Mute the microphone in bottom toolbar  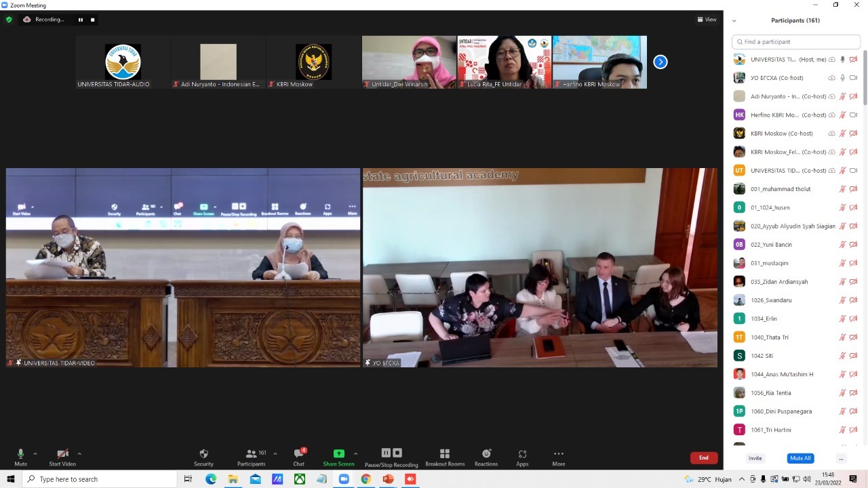point(21,457)
